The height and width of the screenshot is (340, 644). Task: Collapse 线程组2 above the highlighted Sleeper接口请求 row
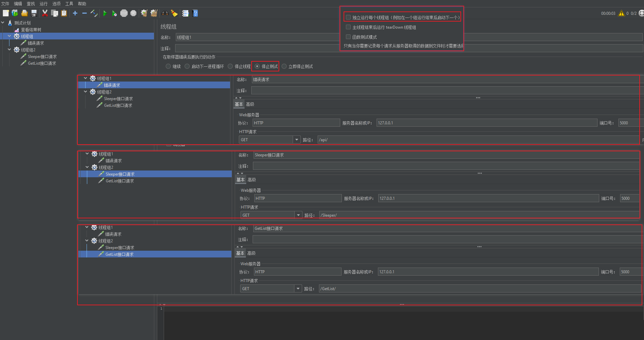[x=87, y=167]
